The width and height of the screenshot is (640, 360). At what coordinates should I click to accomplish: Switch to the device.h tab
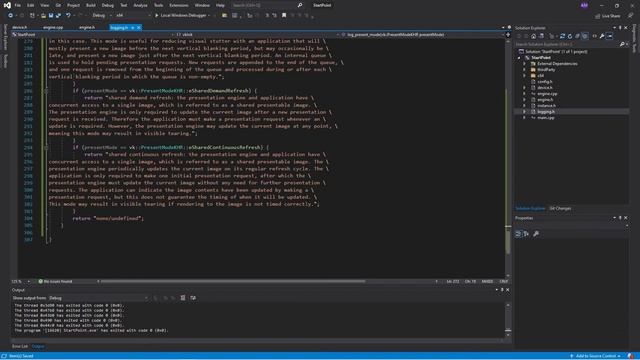tap(20, 27)
